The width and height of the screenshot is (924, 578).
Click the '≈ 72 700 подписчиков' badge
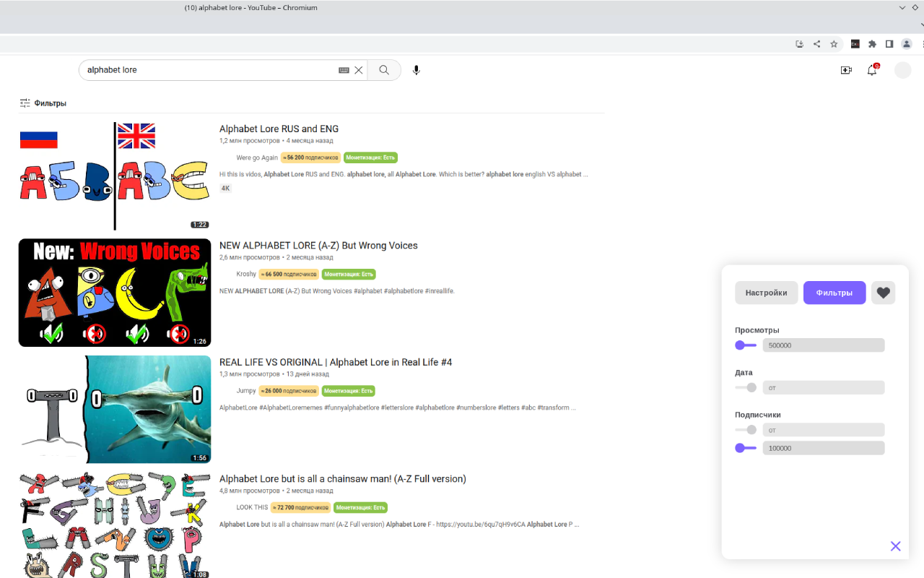[300, 507]
